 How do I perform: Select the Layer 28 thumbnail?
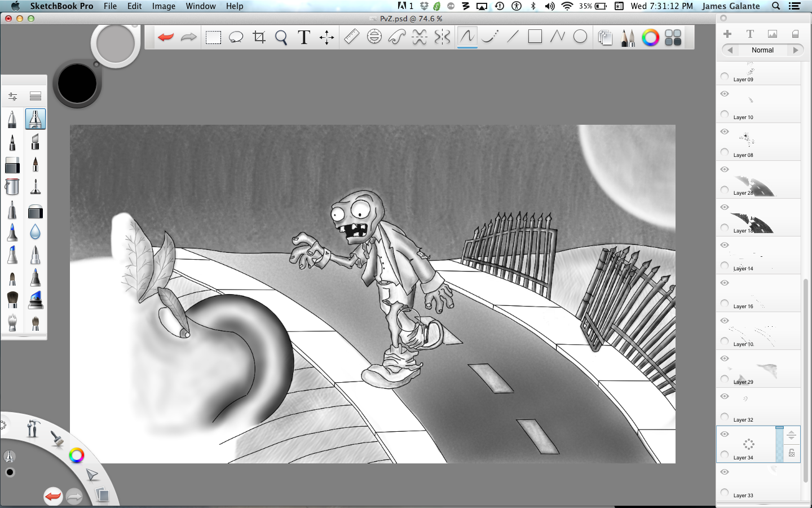[x=752, y=186]
